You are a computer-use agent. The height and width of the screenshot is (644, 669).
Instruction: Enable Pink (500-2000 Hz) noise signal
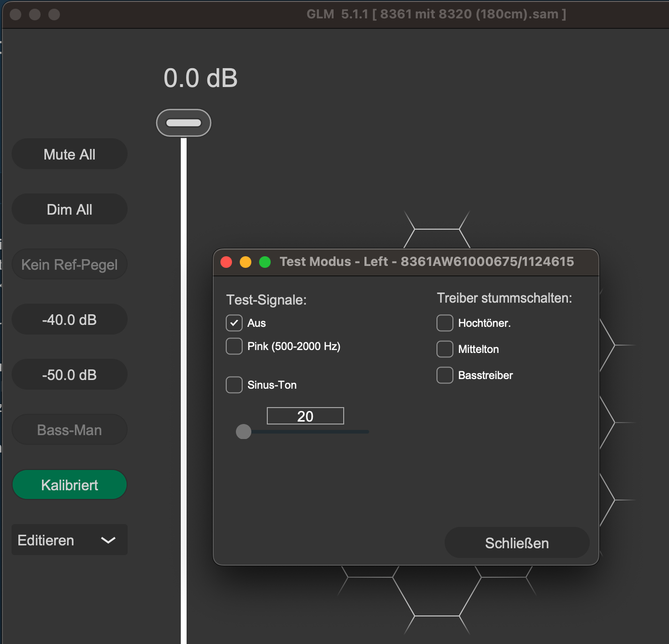point(234,346)
